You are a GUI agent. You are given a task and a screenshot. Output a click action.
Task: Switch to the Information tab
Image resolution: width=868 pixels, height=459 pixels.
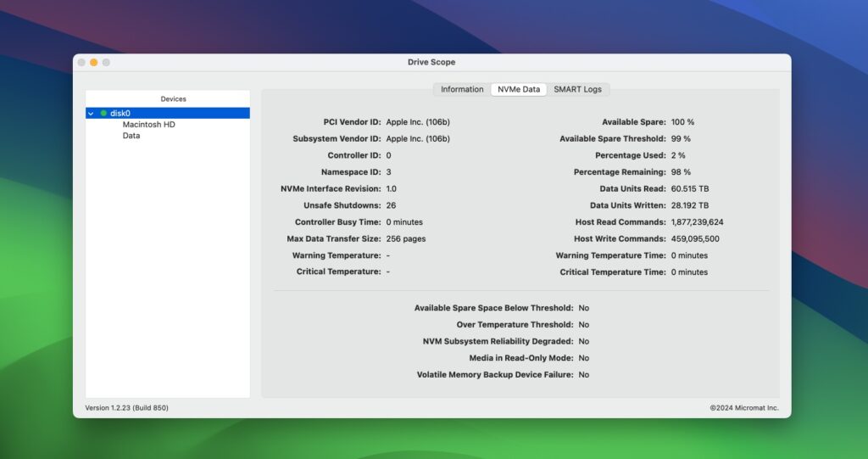pyautogui.click(x=462, y=89)
